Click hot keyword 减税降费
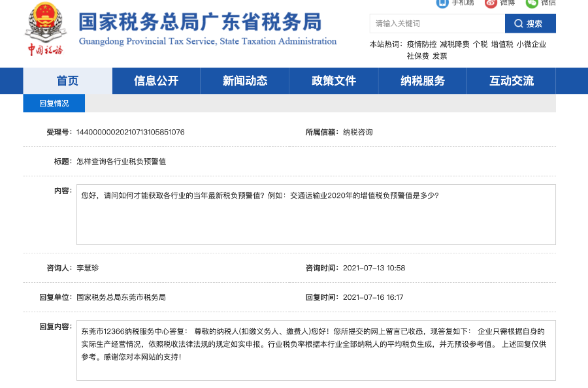The width and height of the screenshot is (588, 388). 455,44
